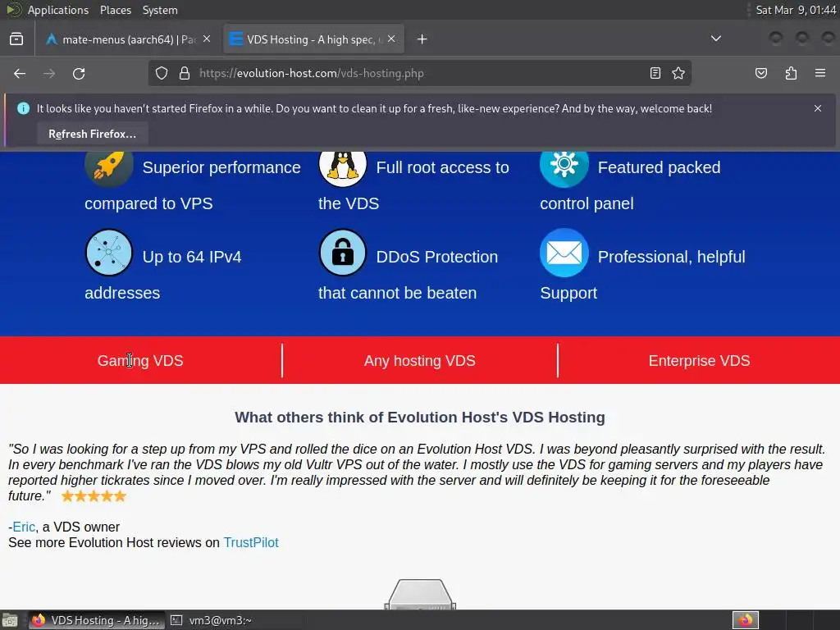Select Any hosting VDS section
Image resolution: width=840 pixels, height=630 pixels.
[419, 361]
